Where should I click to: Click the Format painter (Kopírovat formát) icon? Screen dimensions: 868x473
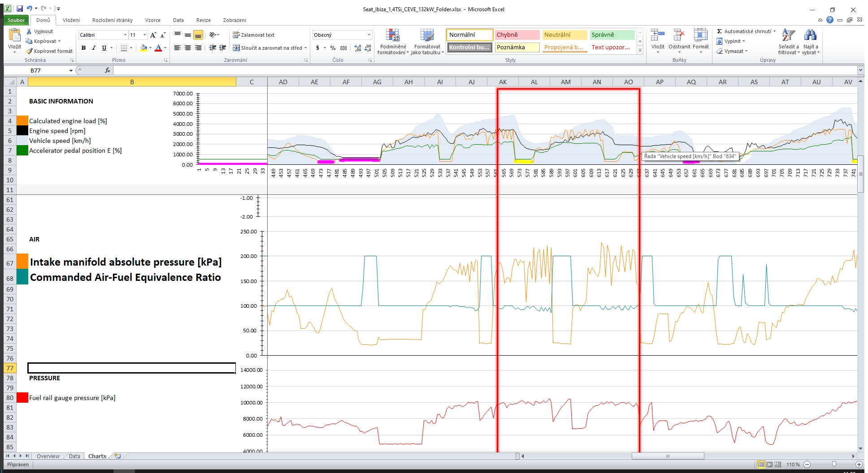point(29,51)
